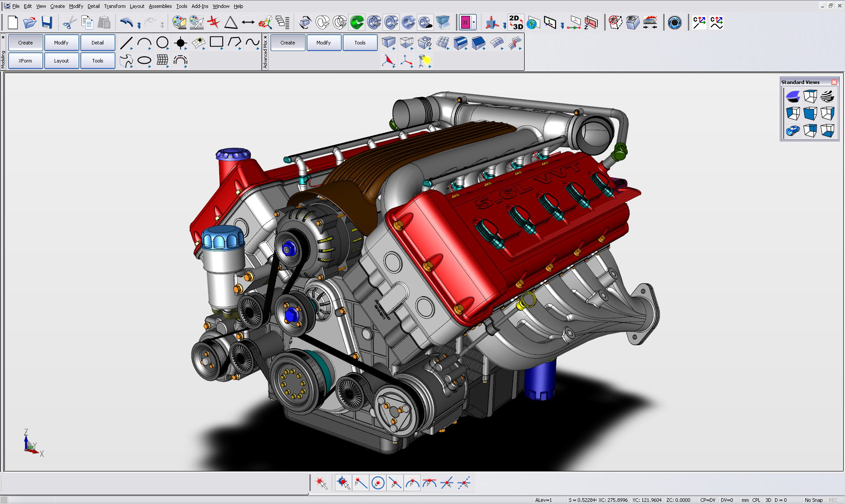Click the mm units status field
The image size is (845, 504).
(745, 500)
